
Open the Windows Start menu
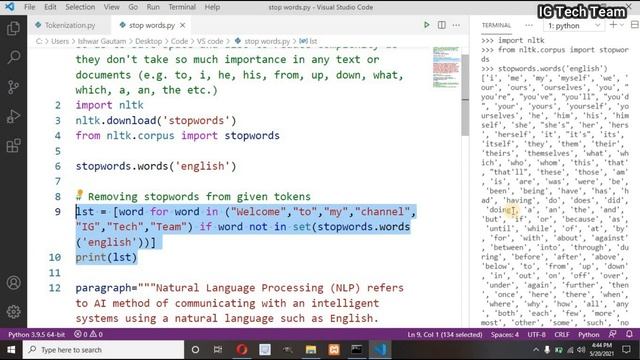point(11,350)
